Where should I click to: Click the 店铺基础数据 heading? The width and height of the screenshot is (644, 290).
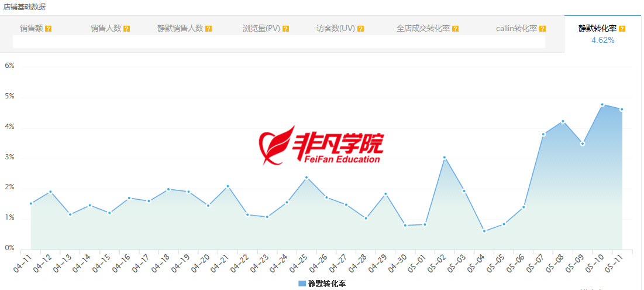coord(25,7)
